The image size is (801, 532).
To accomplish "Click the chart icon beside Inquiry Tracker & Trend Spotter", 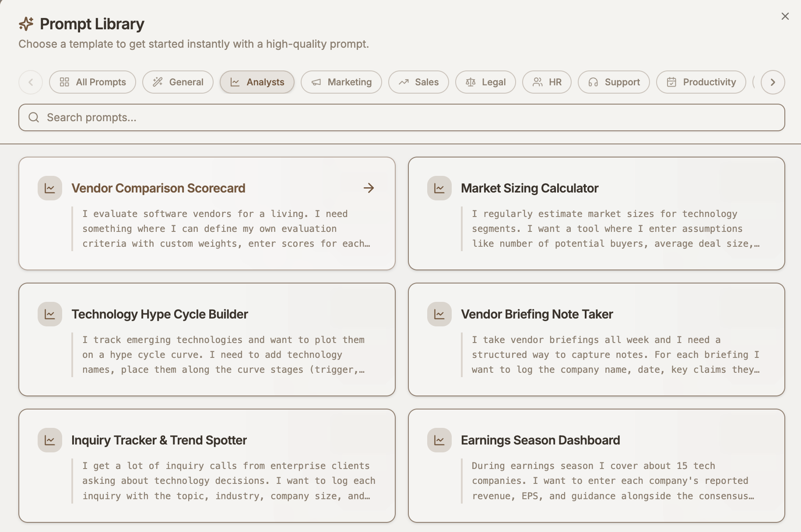I will [x=50, y=440].
